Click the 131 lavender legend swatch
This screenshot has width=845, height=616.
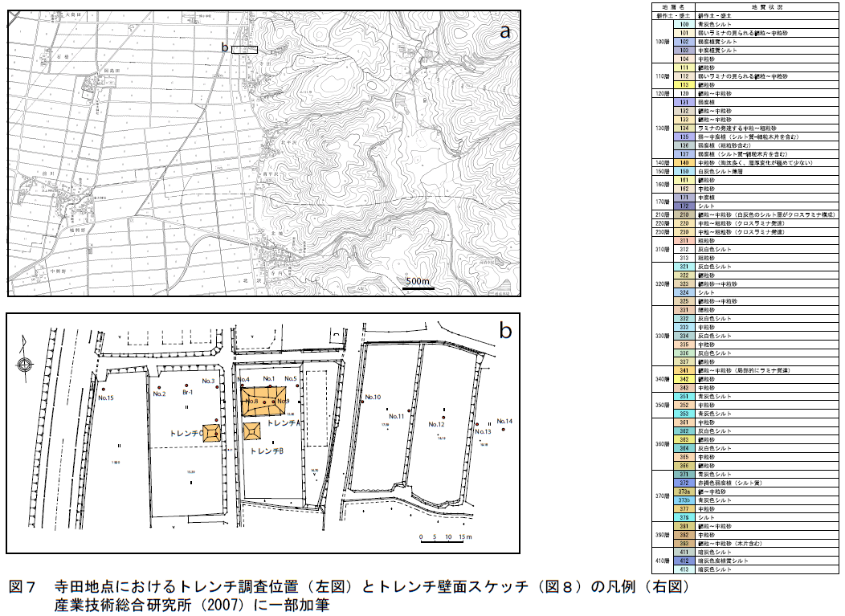pos(684,102)
